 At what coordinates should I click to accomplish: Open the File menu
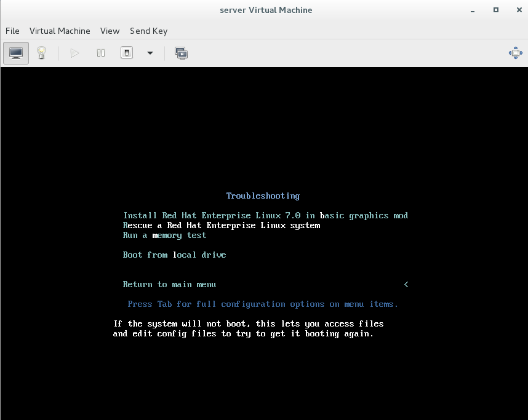coord(12,31)
